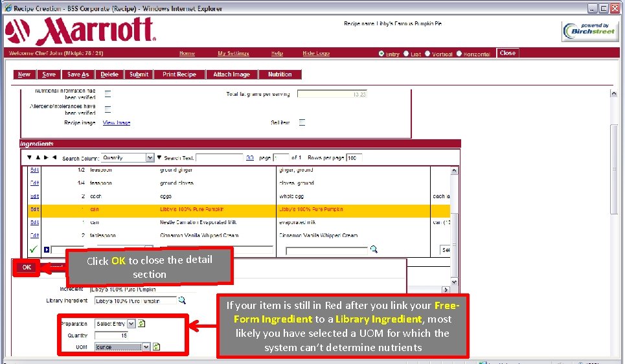Click the Nutrition button
The width and height of the screenshot is (625, 364).
280,74
